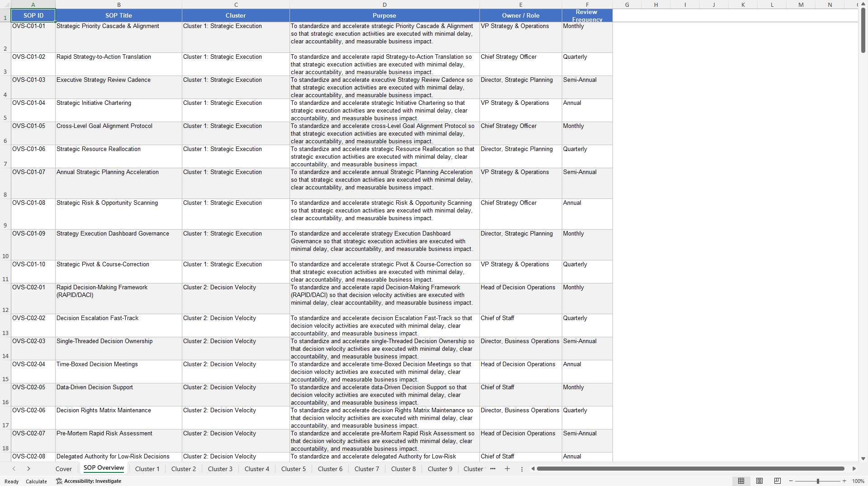Select 'Rapid Strategy-to-Action Translation' cell
The height and width of the screenshot is (486, 868).
(119, 64)
